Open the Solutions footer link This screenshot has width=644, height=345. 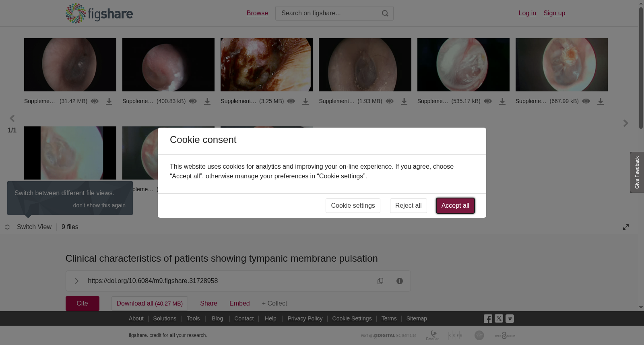(165, 318)
